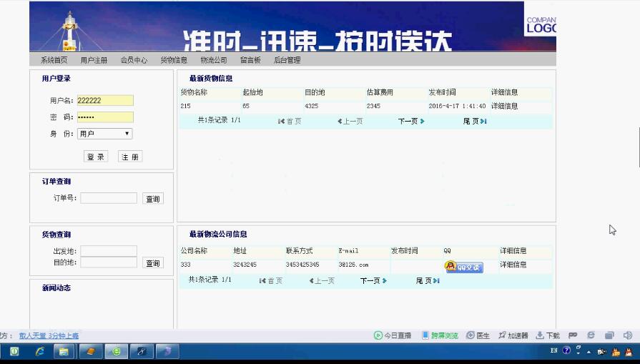640x364 pixels.
Task: Focus the 出发地 departure field
Action: [109, 251]
